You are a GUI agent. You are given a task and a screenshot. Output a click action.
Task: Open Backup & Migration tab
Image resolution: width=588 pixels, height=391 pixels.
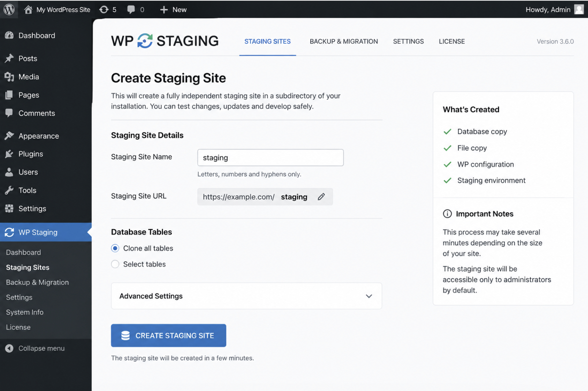pyautogui.click(x=344, y=41)
